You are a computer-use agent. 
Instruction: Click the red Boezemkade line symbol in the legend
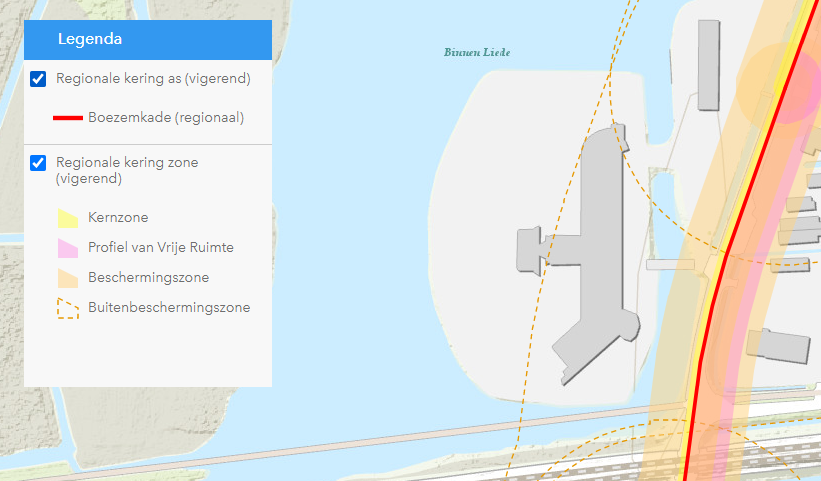pyautogui.click(x=68, y=118)
